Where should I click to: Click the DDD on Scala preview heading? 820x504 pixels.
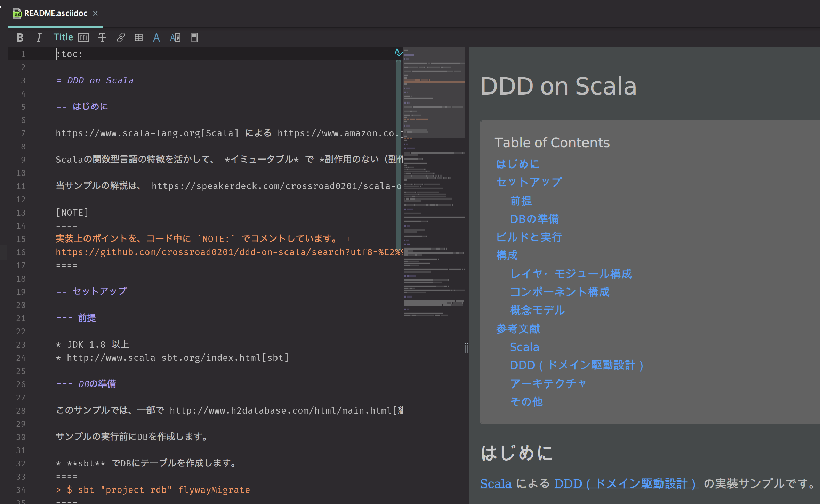(558, 86)
